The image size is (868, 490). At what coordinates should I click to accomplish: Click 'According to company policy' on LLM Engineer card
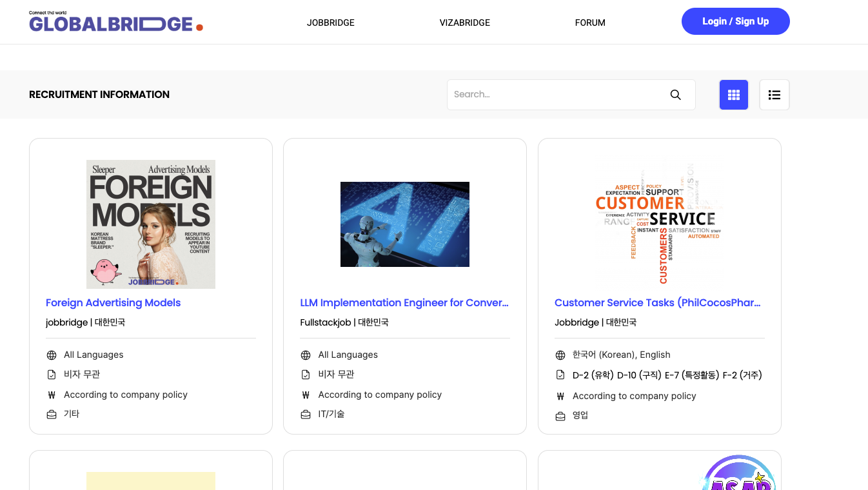coord(380,395)
